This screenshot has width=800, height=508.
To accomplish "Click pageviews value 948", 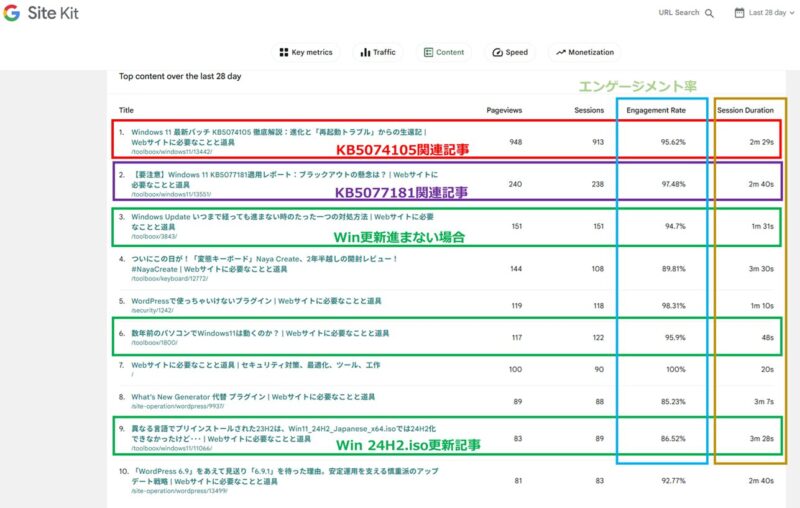I will (x=515, y=142).
